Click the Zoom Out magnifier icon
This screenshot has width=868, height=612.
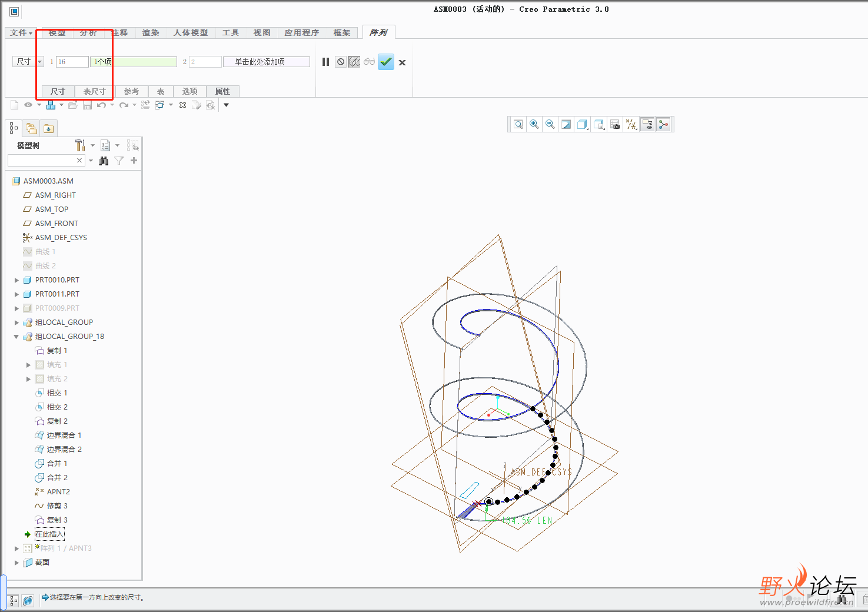550,124
